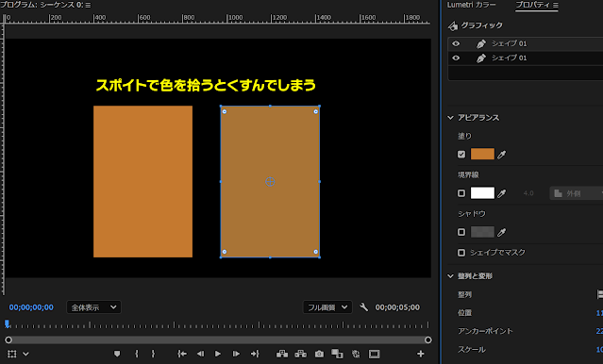Hide the first シェイプ 01 layer
This screenshot has height=364, width=603.
coord(456,43)
